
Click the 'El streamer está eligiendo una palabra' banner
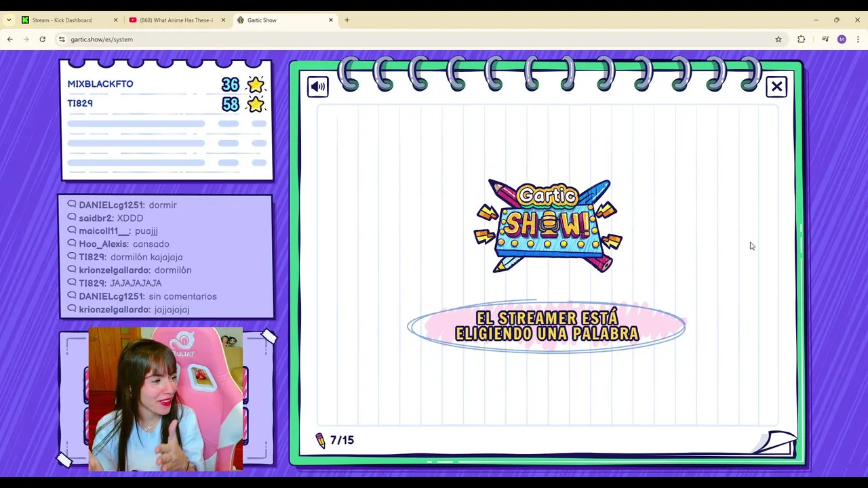click(x=547, y=326)
